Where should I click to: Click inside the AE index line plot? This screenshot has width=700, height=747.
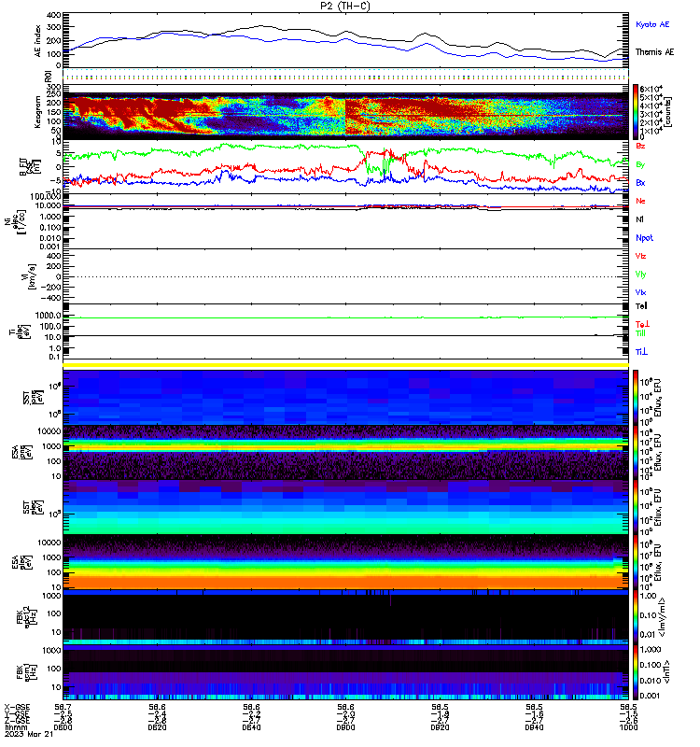tap(345, 40)
